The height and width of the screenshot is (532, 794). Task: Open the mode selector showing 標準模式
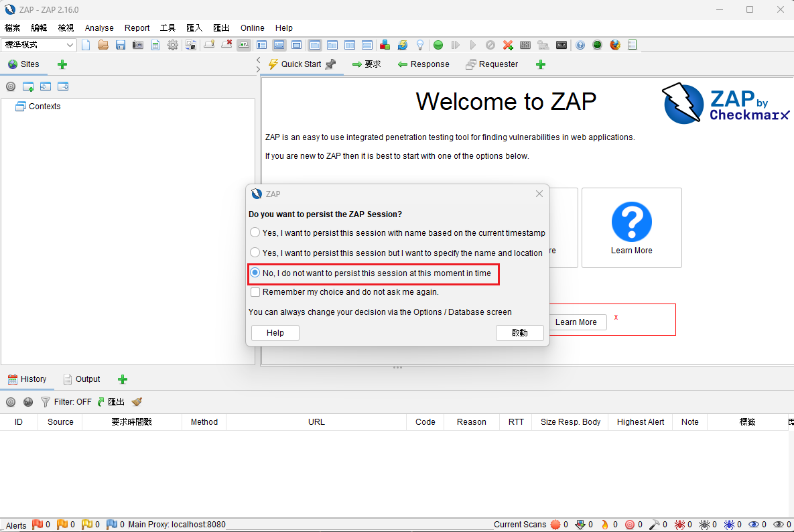coord(38,44)
